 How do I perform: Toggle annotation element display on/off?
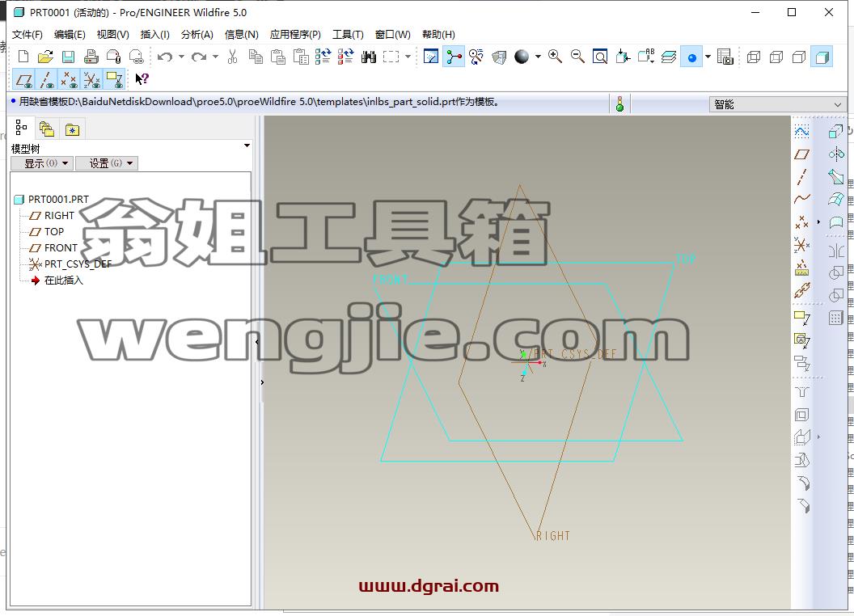click(x=114, y=79)
